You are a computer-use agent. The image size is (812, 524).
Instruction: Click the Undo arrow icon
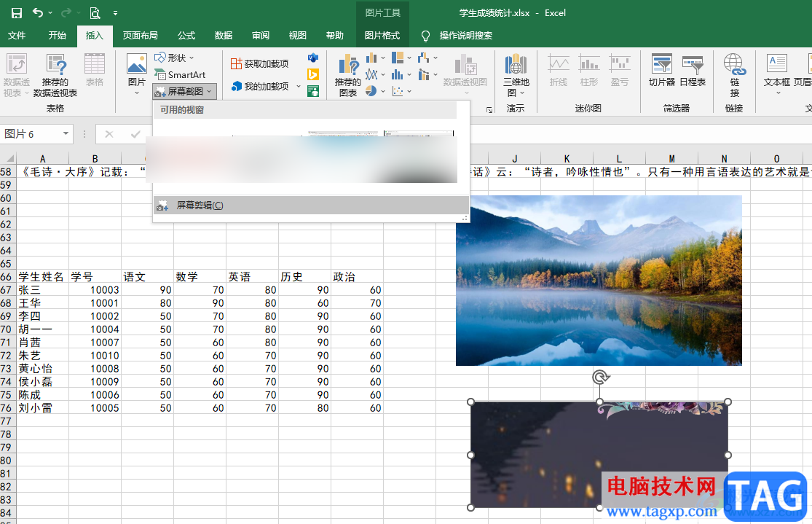click(38, 12)
